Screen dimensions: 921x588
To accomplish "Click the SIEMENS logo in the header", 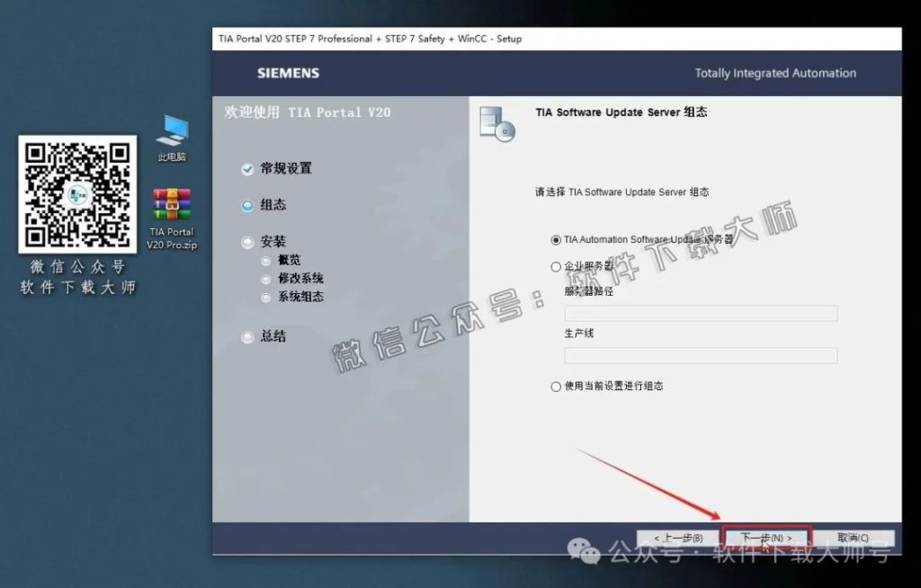I will (287, 73).
